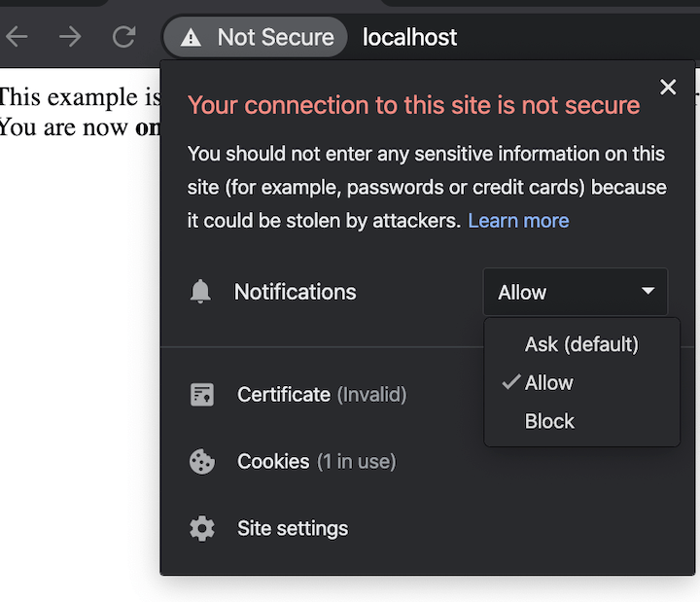The width and height of the screenshot is (700, 602).
Task: Close the site information popup
Action: click(x=668, y=88)
